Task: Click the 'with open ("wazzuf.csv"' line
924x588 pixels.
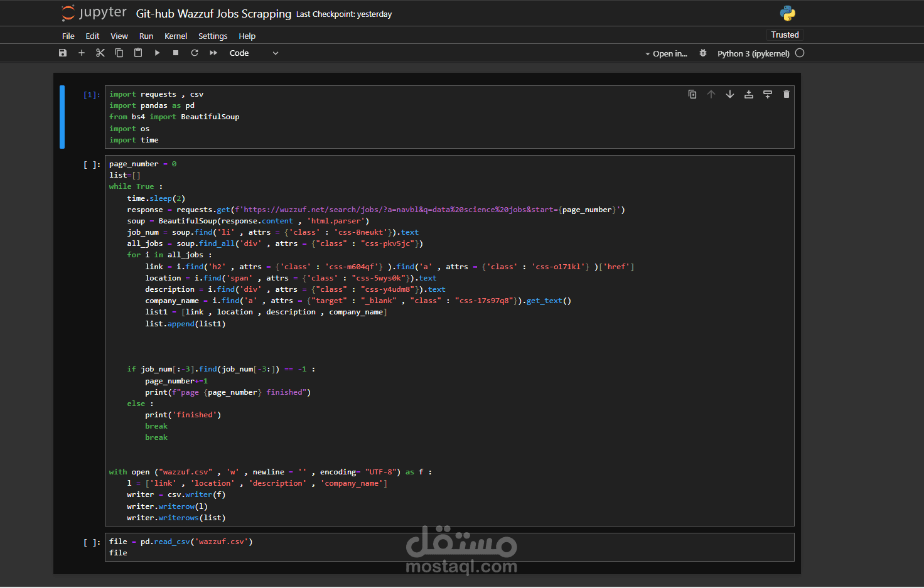Action: (x=271, y=472)
